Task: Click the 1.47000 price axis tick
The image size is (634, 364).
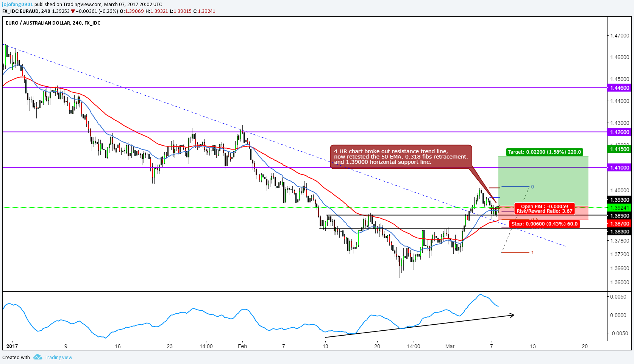Action: pyautogui.click(x=620, y=36)
